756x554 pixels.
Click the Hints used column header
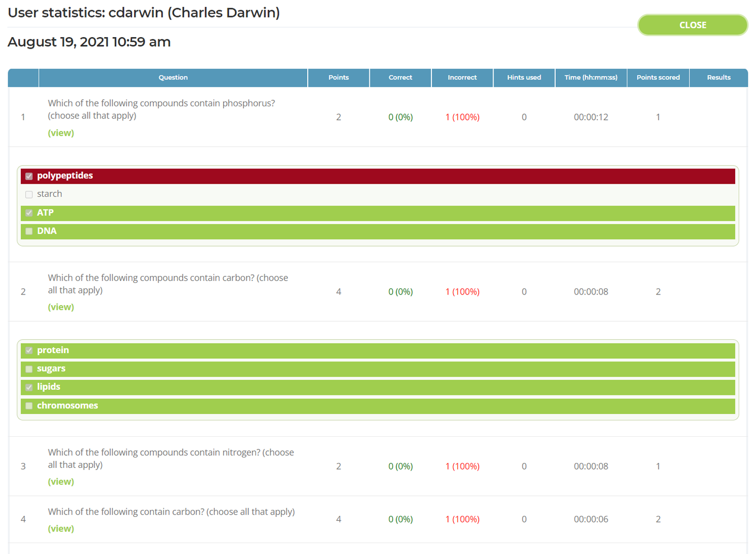coord(524,77)
